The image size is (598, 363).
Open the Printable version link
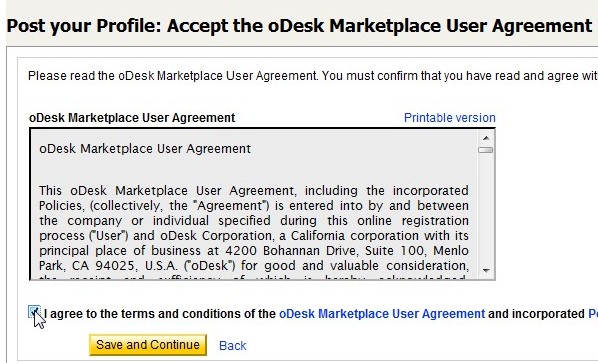(x=450, y=118)
